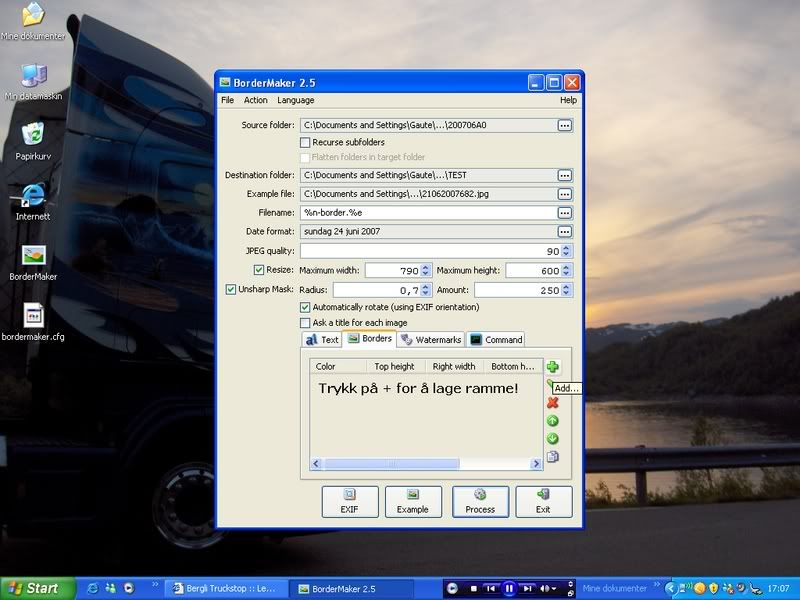Duplicate the border with the copy icon
This screenshot has width=800, height=600.
[553, 457]
